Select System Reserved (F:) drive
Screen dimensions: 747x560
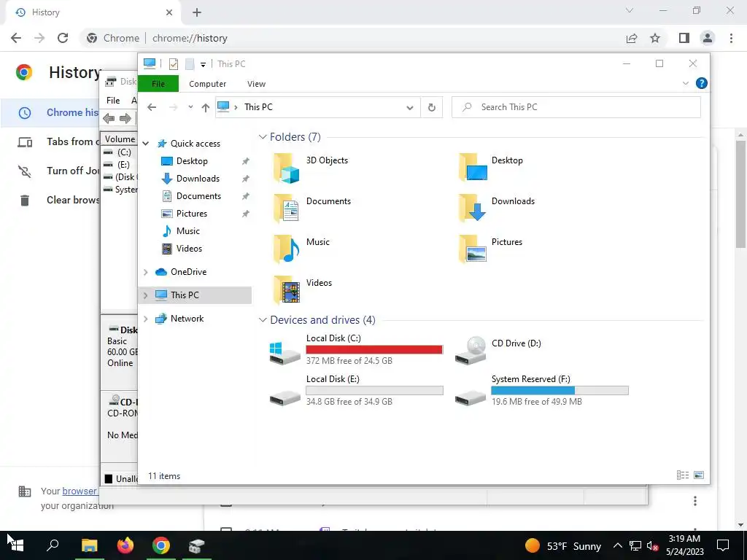(x=542, y=390)
